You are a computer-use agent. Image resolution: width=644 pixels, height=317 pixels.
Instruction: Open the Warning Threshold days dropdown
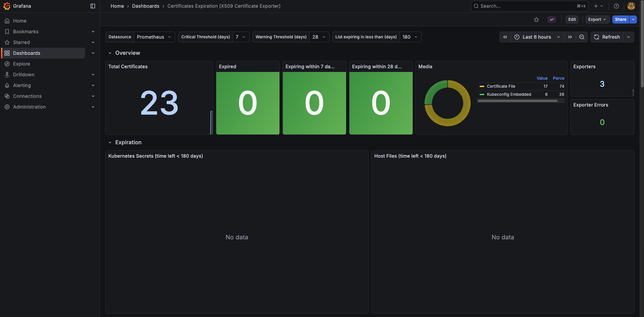point(319,37)
